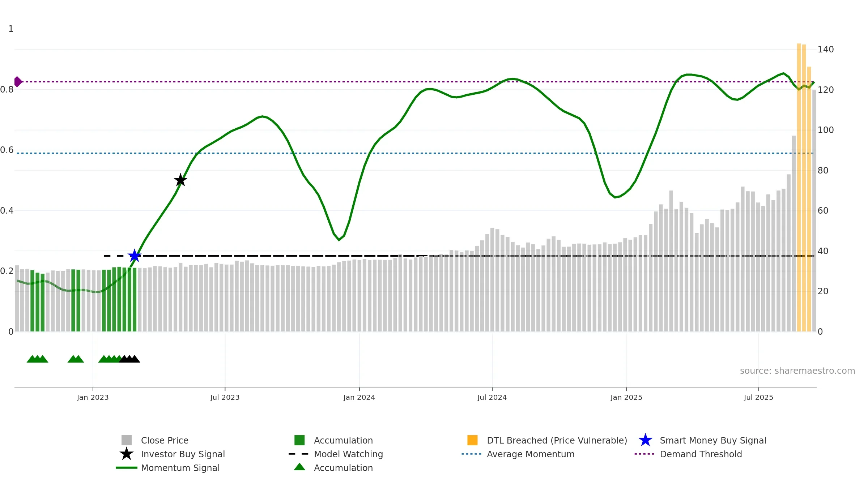Click the orange DTL Breached legend swatch
This screenshot has height=488, width=868.
pyautogui.click(x=472, y=440)
